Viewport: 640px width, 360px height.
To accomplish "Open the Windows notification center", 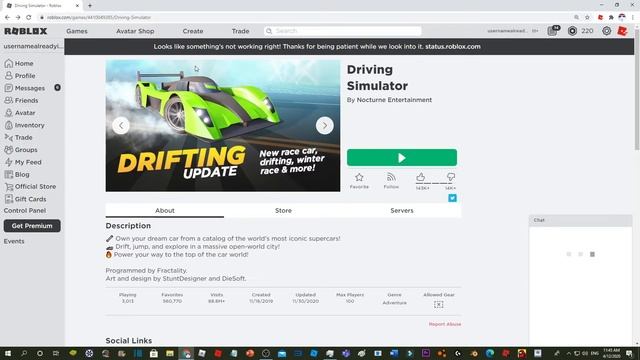I will click(629, 353).
